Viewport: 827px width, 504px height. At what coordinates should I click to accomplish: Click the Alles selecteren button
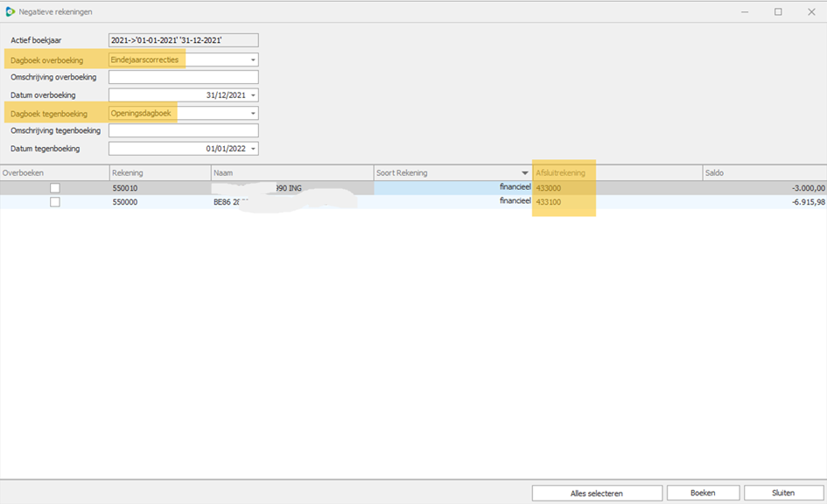click(597, 493)
